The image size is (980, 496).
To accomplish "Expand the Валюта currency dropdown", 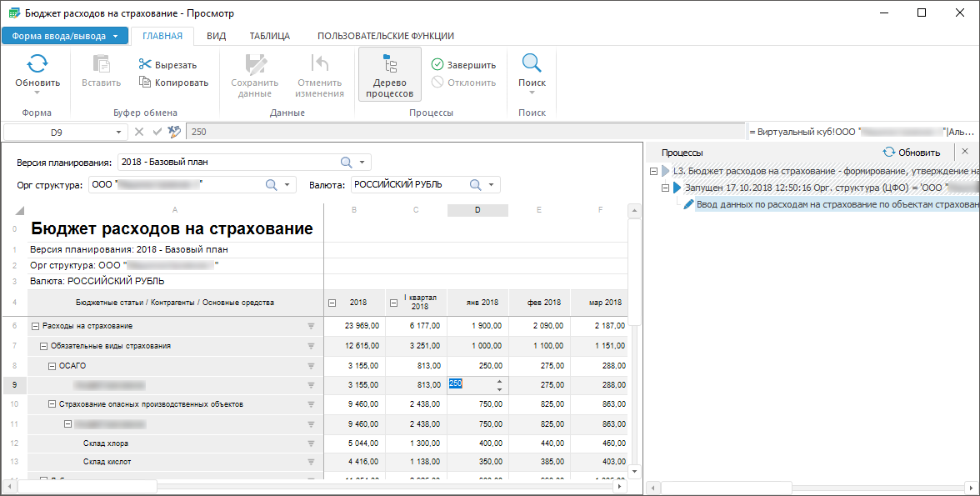I will tap(492, 184).
